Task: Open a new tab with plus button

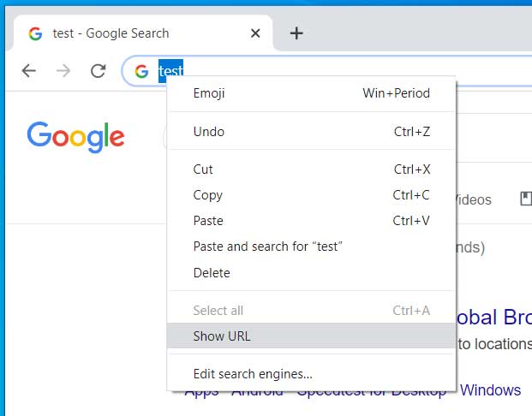Action: pyautogui.click(x=296, y=33)
